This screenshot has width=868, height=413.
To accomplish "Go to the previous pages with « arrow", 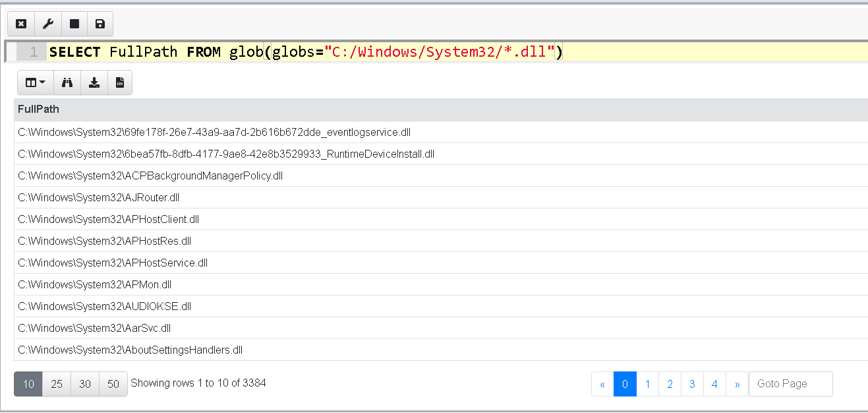I will click(602, 384).
